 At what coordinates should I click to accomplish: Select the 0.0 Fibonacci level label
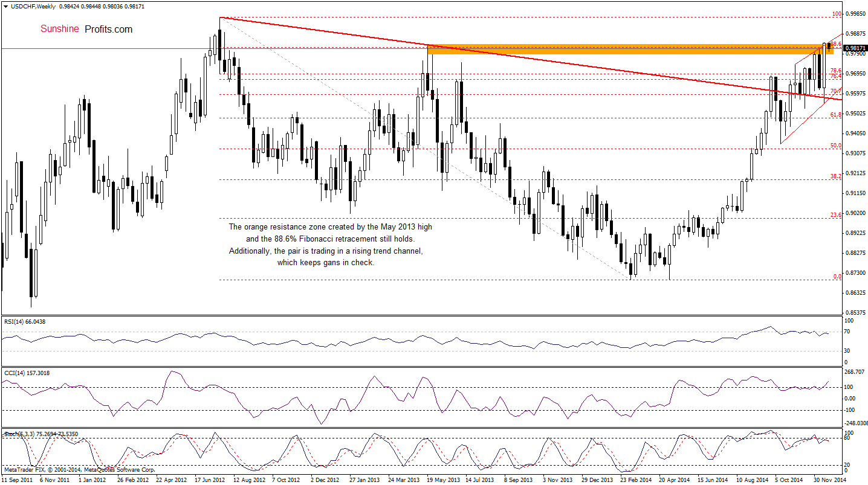coord(838,276)
